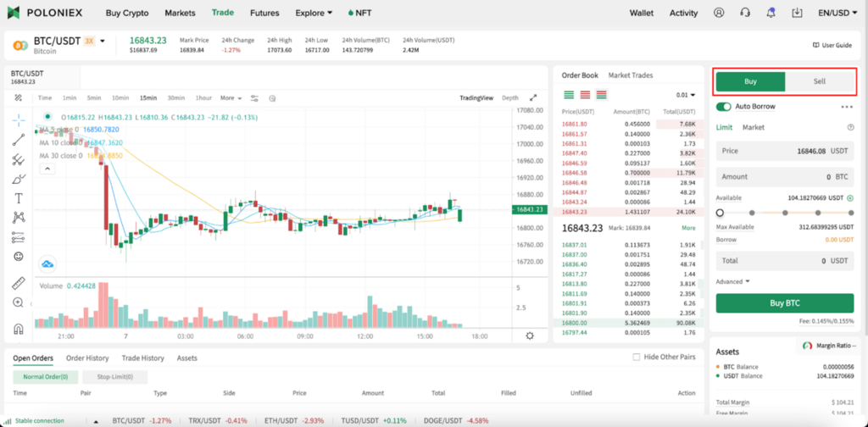Image resolution: width=868 pixels, height=427 pixels.
Task: Click the middle point of amount slider
Action: pyautogui.click(x=785, y=213)
